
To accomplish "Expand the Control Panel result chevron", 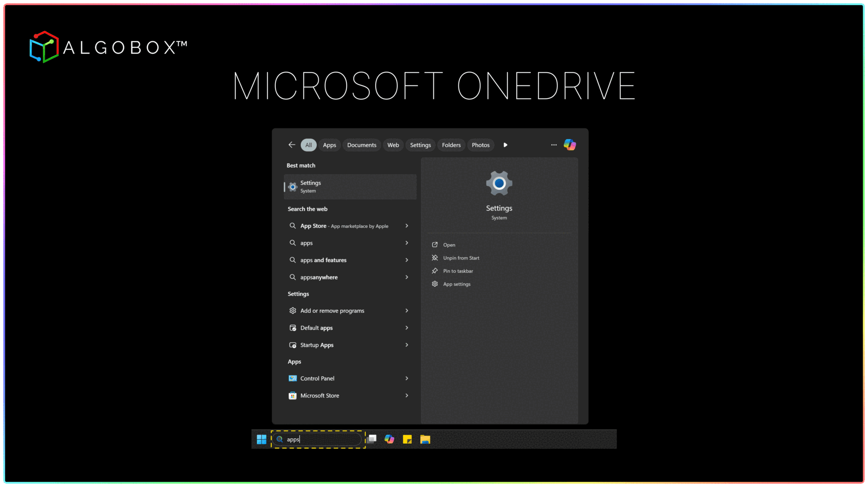I will 407,378.
